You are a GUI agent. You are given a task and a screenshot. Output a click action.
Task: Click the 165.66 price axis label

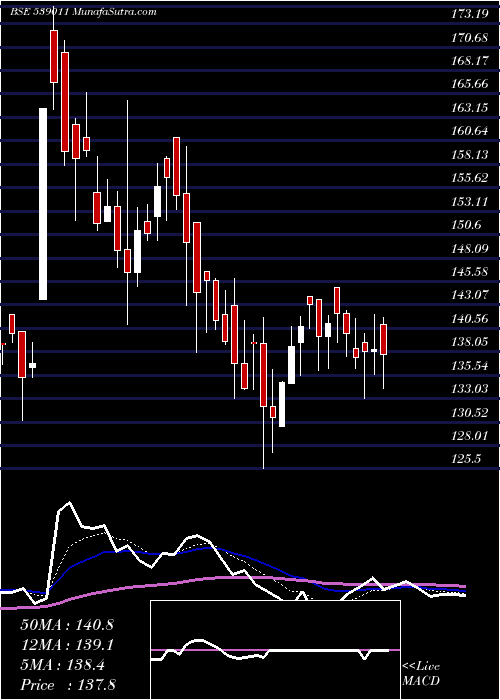470,84
